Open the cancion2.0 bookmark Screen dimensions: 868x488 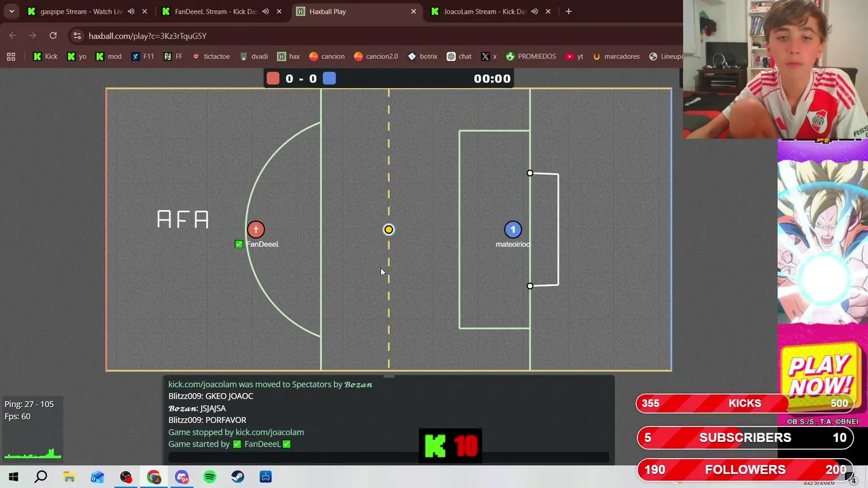(x=376, y=56)
